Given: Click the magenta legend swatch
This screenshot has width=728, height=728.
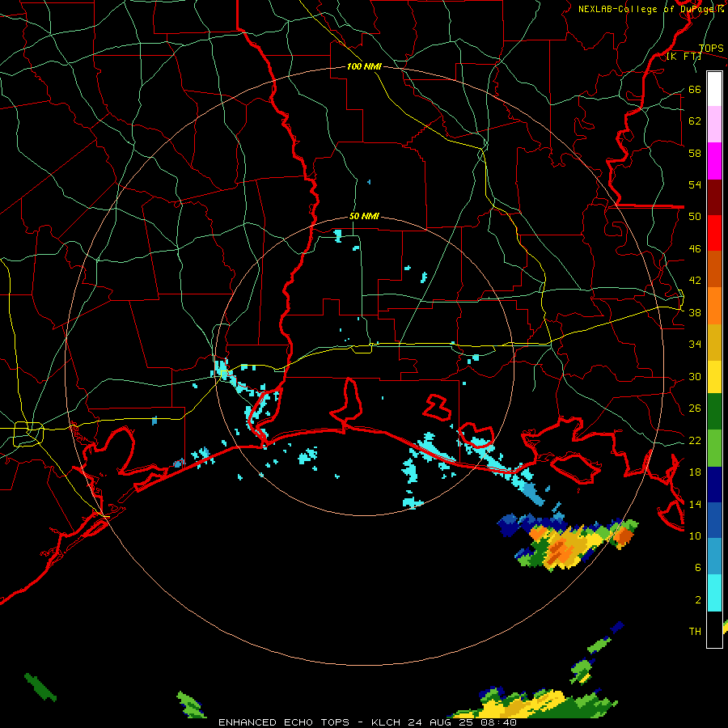Looking at the screenshot, I should coord(714,161).
